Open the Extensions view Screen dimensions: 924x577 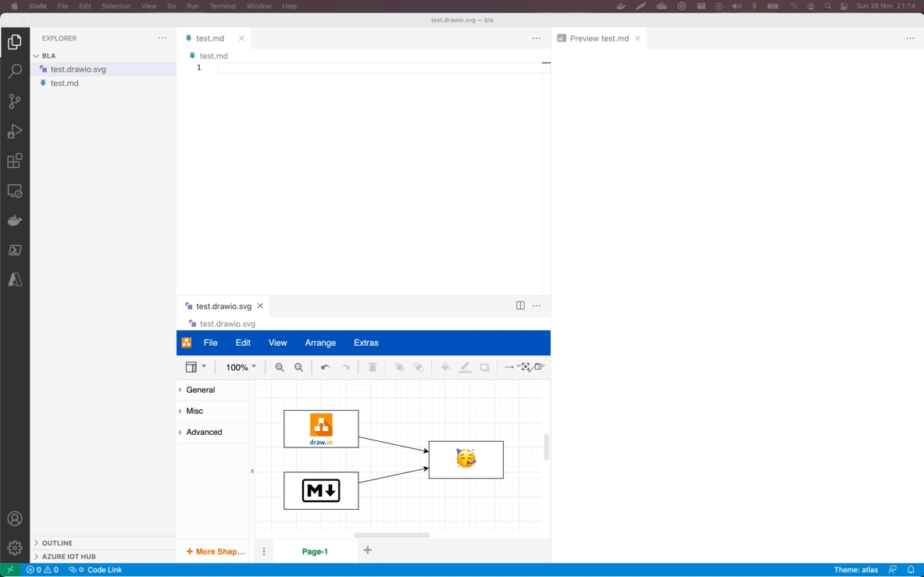(15, 161)
